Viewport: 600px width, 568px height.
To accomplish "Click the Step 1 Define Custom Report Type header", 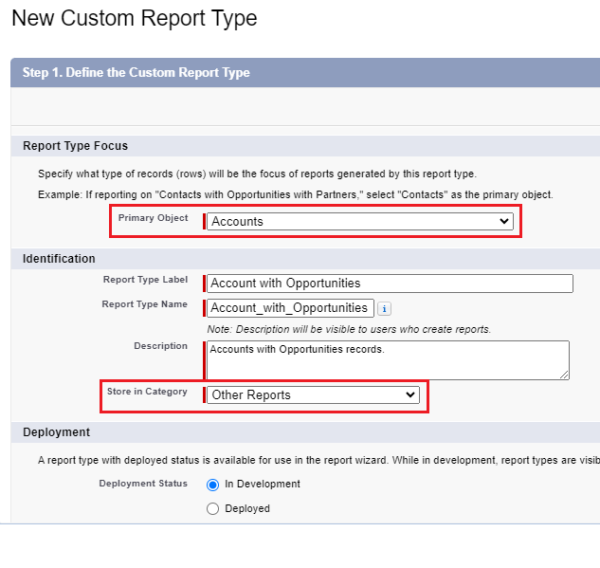I will click(136, 73).
